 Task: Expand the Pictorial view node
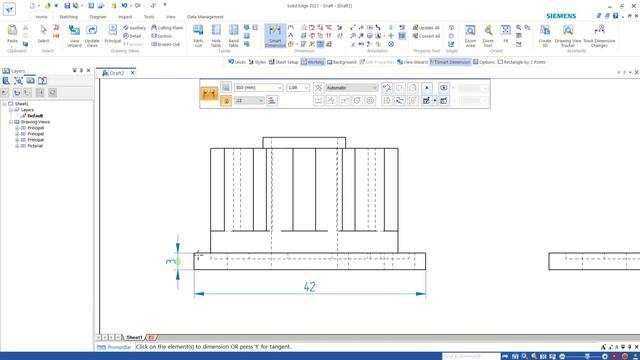click(x=17, y=146)
